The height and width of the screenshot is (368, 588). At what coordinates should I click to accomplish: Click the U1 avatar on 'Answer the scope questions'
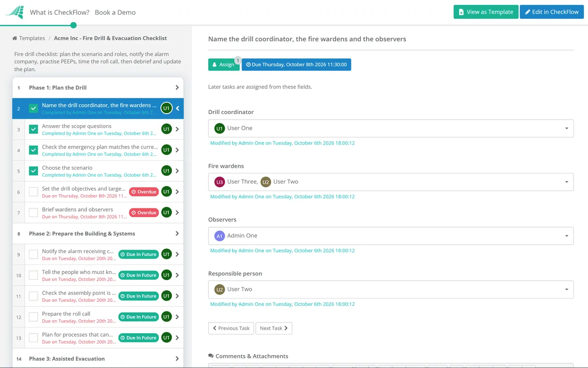166,129
